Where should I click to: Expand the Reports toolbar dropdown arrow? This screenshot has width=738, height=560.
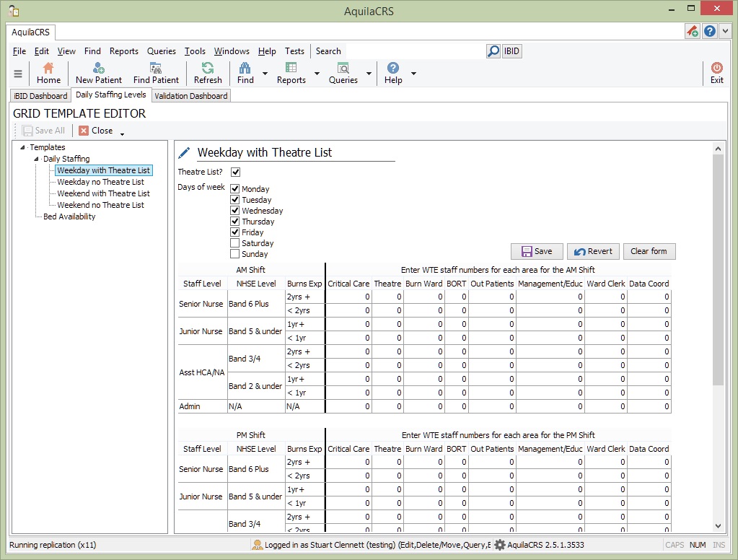tap(317, 74)
